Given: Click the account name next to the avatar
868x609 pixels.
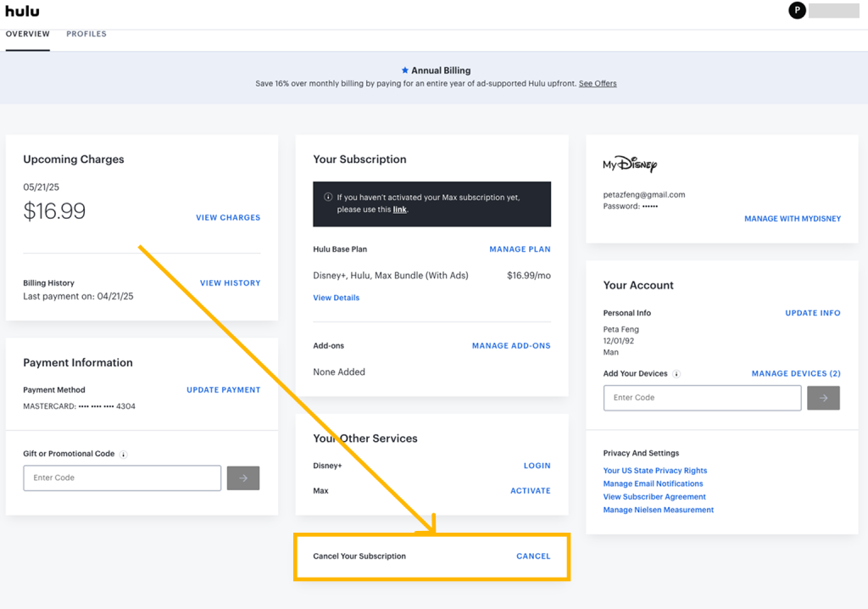Looking at the screenshot, I should (834, 10).
